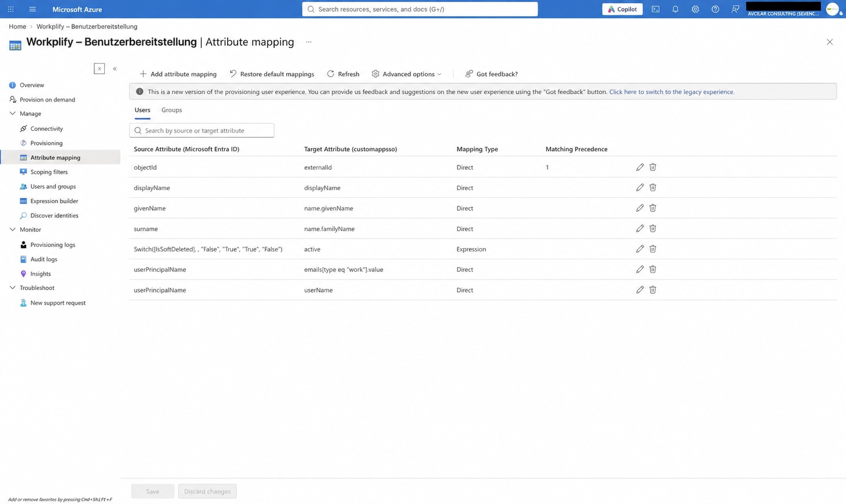Go to Home breadcrumb link

pyautogui.click(x=17, y=27)
